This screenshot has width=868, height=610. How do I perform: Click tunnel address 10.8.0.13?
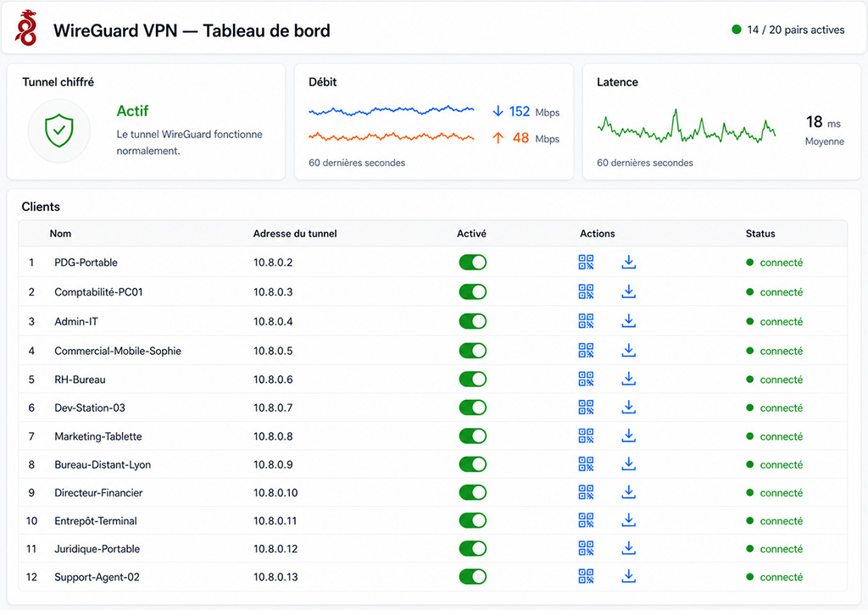275,577
